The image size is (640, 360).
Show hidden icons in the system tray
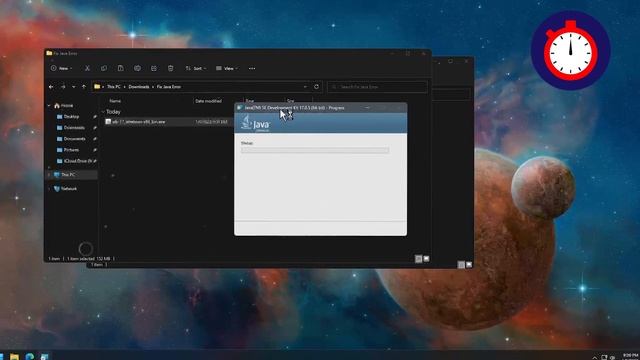[595, 357]
